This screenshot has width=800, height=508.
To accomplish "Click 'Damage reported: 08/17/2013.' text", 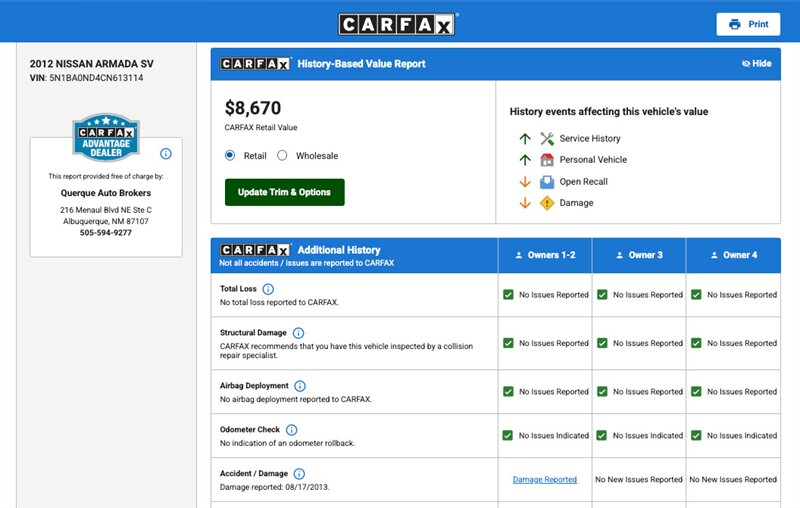I will pos(274,487).
